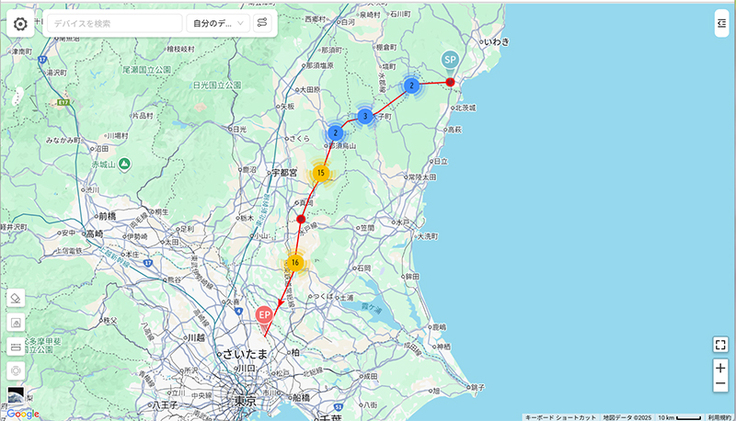
Task: Click the SP start point marker
Action: click(x=450, y=61)
